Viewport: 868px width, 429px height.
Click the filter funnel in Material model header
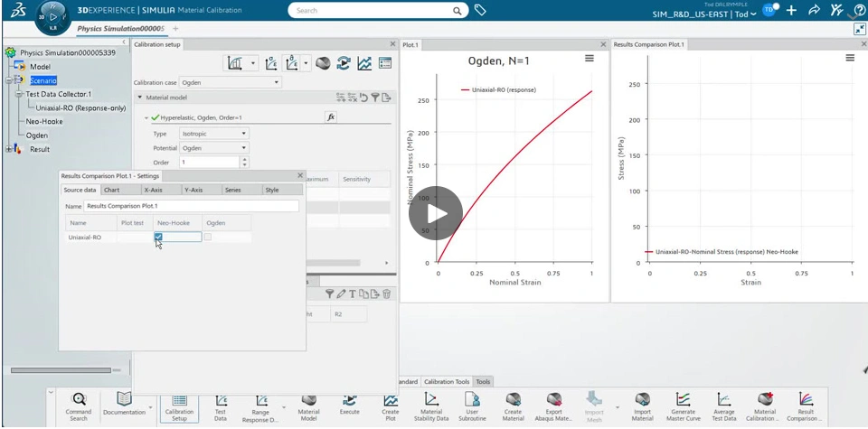pyautogui.click(x=374, y=98)
